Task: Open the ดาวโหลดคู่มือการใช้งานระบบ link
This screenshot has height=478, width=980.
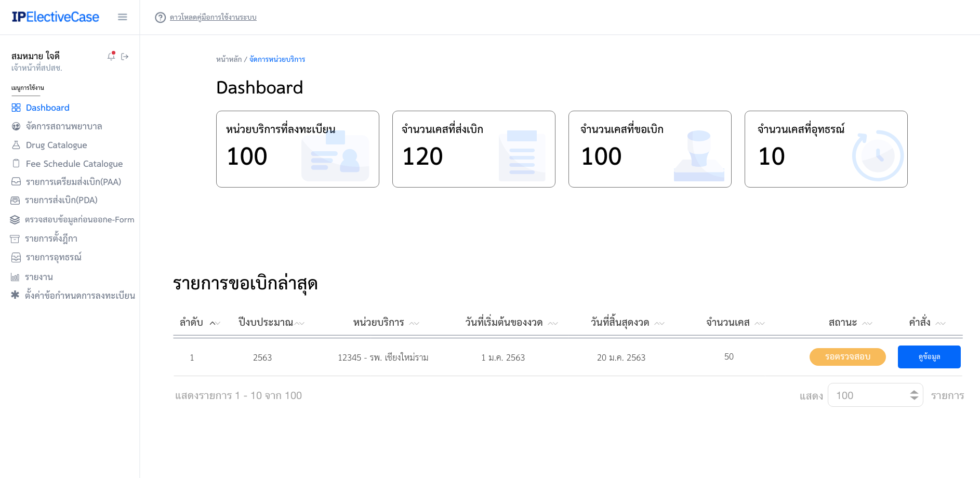Action: click(x=213, y=18)
